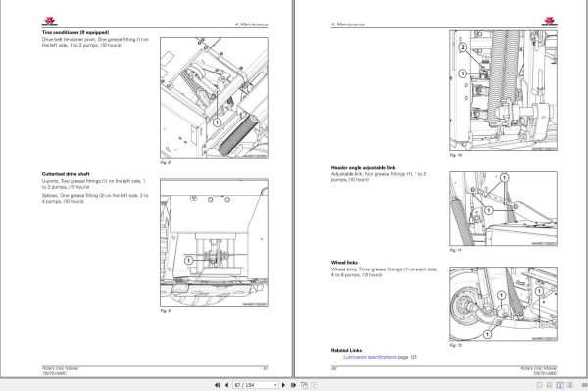Click the Fig. 10 diagram on right page

point(503,91)
